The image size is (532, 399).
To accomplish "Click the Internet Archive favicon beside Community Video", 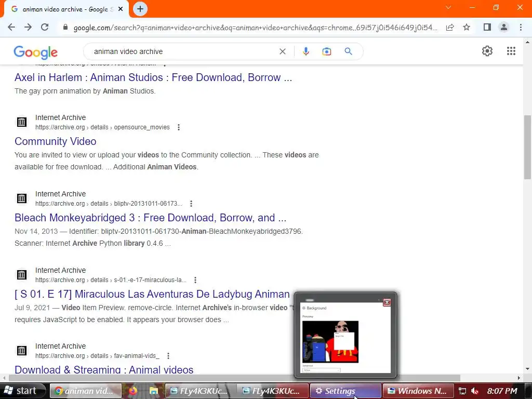I will point(22,122).
